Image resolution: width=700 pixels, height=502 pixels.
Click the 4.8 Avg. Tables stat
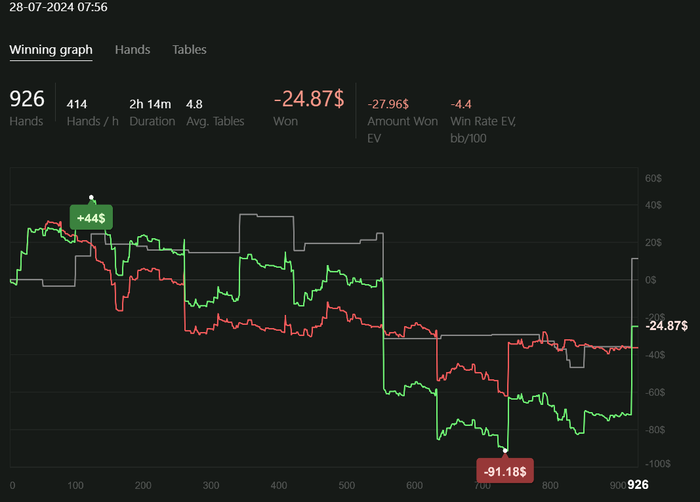tap(195, 103)
